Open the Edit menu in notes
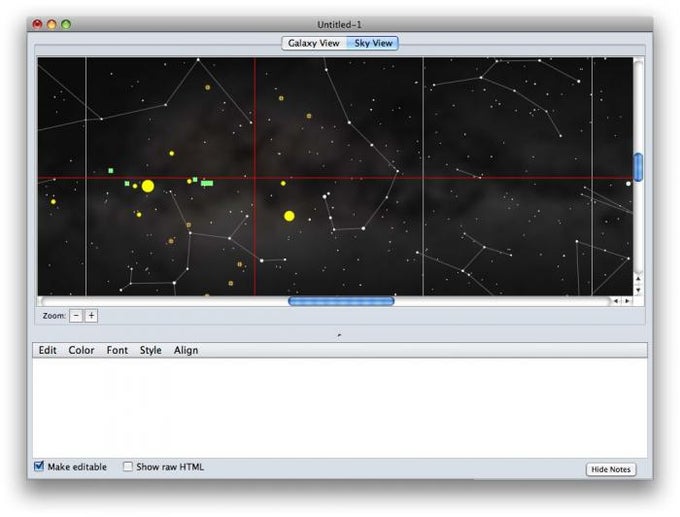 [48, 350]
